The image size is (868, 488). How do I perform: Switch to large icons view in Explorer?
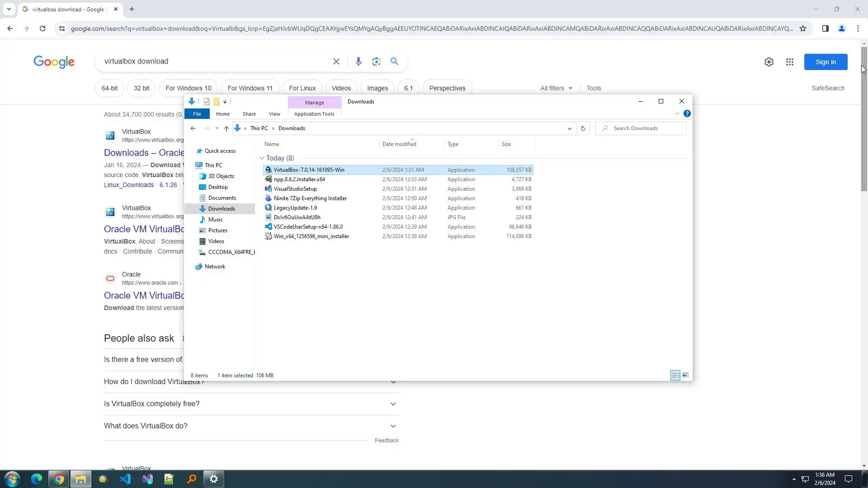pos(685,375)
